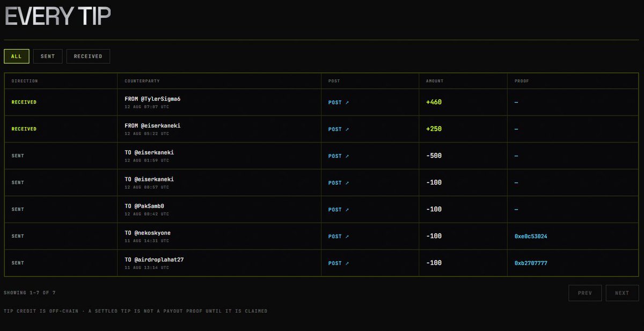Select TO @eiserkaneki at 12 AUG 01:59
Viewport: 644px width, 331px height.
pyautogui.click(x=149, y=152)
